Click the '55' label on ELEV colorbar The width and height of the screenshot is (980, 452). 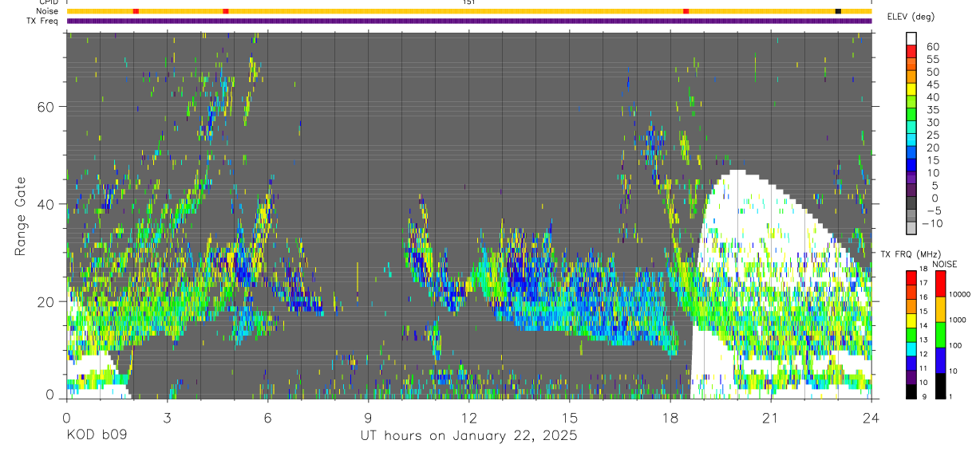tap(932, 59)
